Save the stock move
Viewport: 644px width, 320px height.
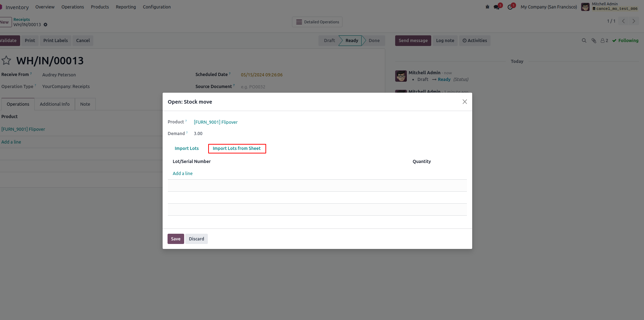click(176, 239)
